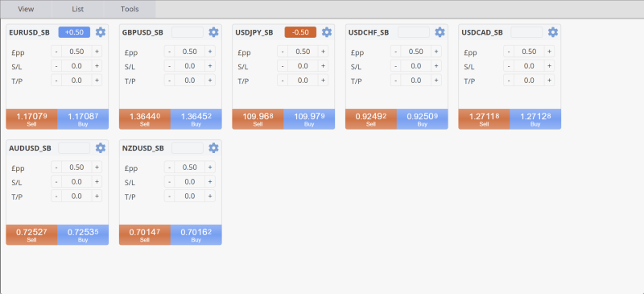Buy USDCHF_SB at 0.92509
Screen dimensions: 644x294
tap(422, 119)
